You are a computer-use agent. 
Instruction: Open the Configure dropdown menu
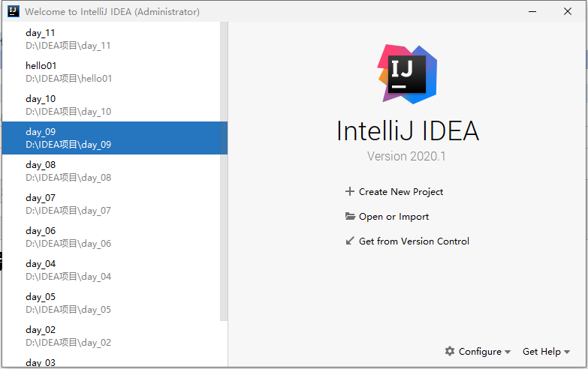(x=478, y=351)
